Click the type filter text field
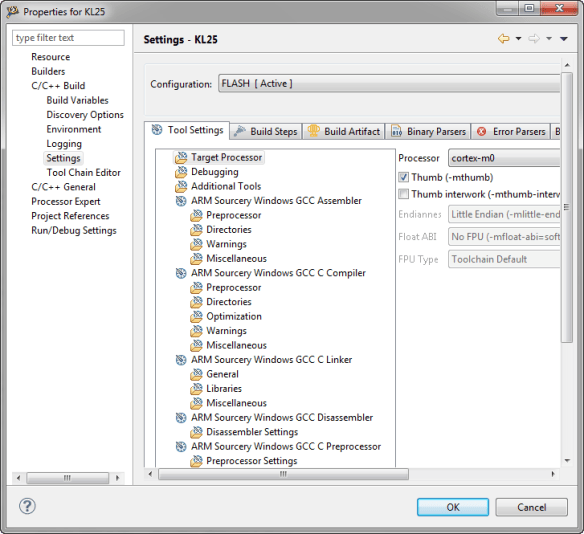 click(69, 38)
